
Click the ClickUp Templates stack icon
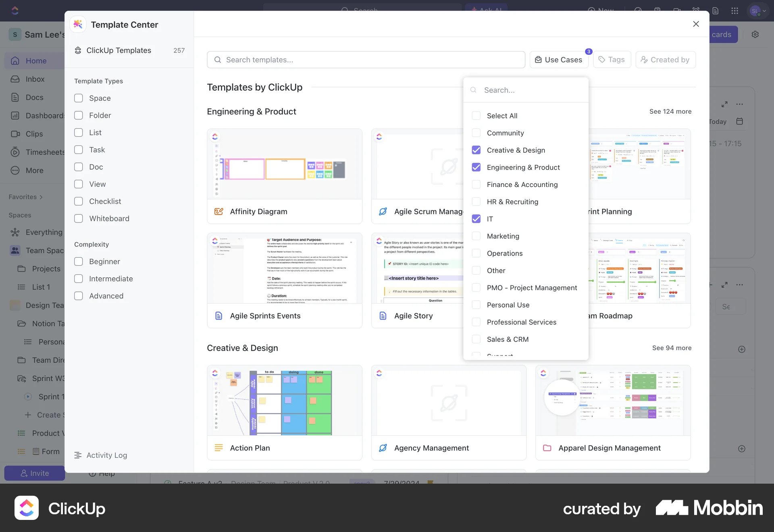(x=78, y=50)
